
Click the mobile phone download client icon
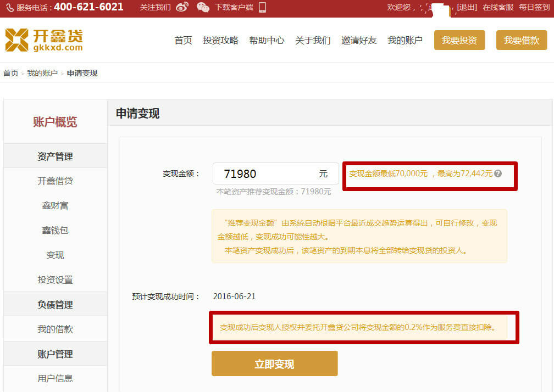[262, 7]
